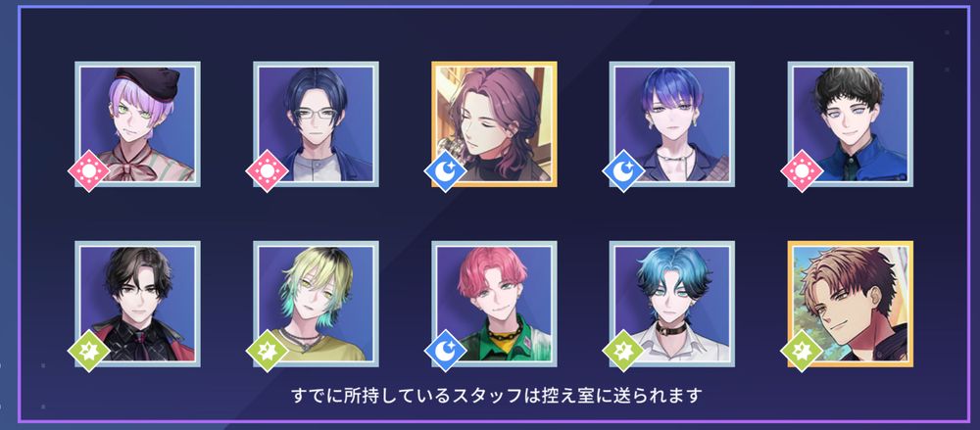Open the gold-framed long maroon-haired character card
This screenshot has height=430, width=980.
(494, 123)
